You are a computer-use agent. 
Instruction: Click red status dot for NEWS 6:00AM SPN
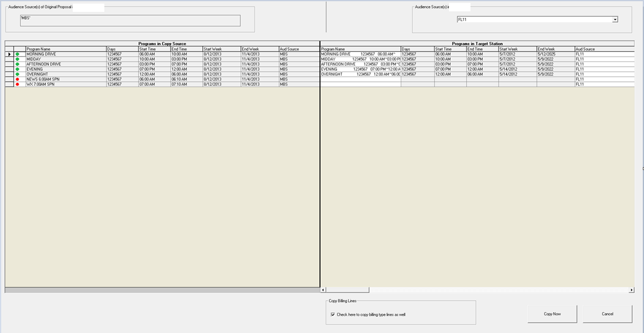coord(18,79)
